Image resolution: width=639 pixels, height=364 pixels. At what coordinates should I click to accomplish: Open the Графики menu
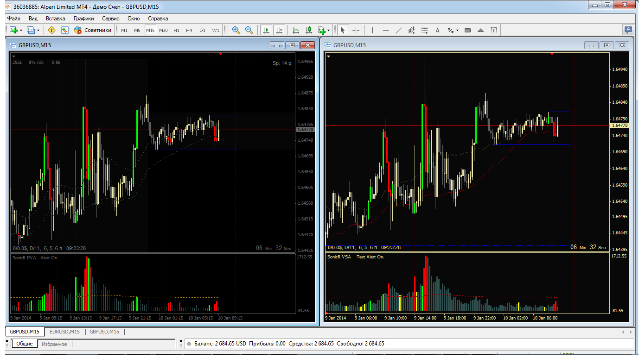[x=84, y=19]
